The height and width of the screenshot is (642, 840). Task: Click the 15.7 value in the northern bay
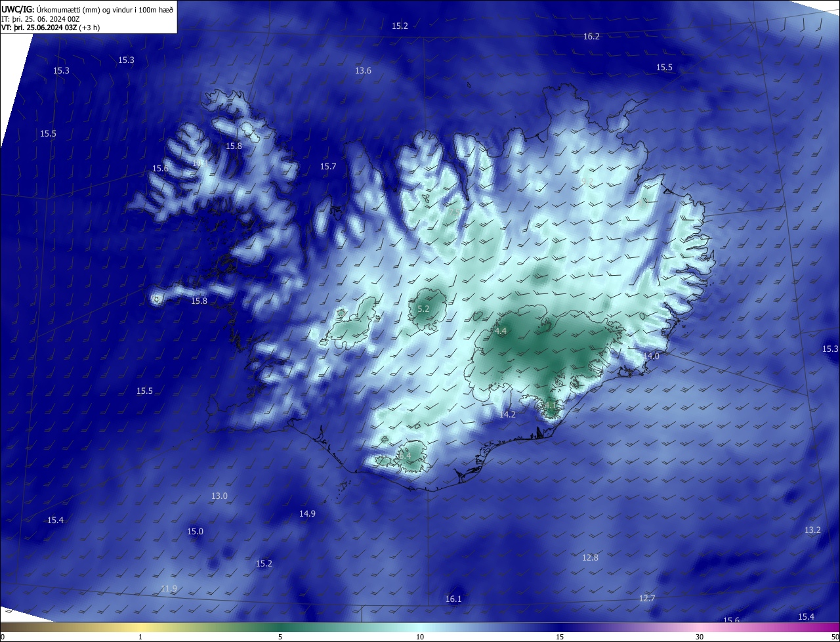(x=328, y=167)
